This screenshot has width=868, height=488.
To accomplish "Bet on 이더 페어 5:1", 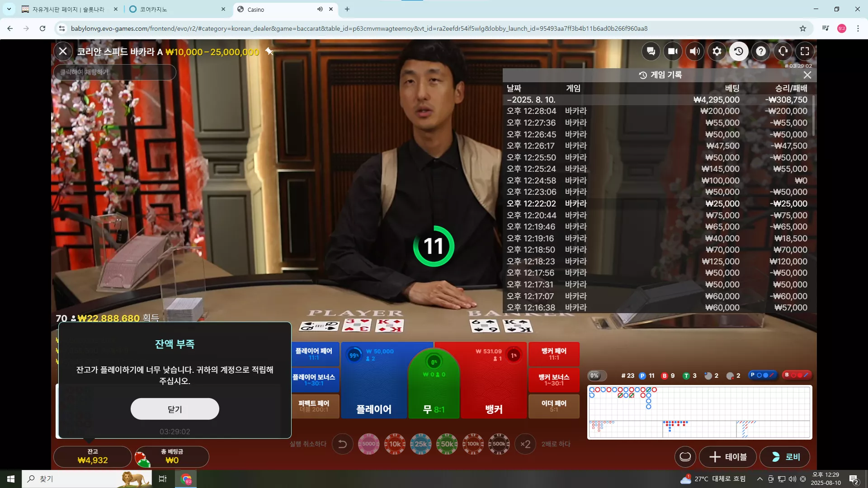I will 554,406.
